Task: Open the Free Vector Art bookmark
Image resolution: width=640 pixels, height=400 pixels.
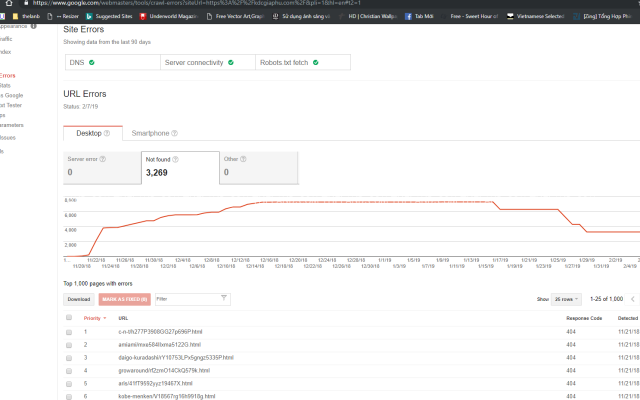Action: (235, 16)
